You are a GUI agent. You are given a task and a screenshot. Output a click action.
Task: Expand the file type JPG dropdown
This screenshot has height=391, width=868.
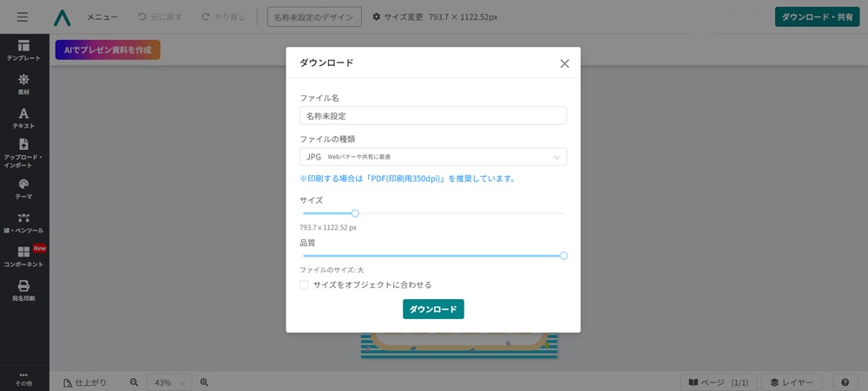pyautogui.click(x=433, y=157)
